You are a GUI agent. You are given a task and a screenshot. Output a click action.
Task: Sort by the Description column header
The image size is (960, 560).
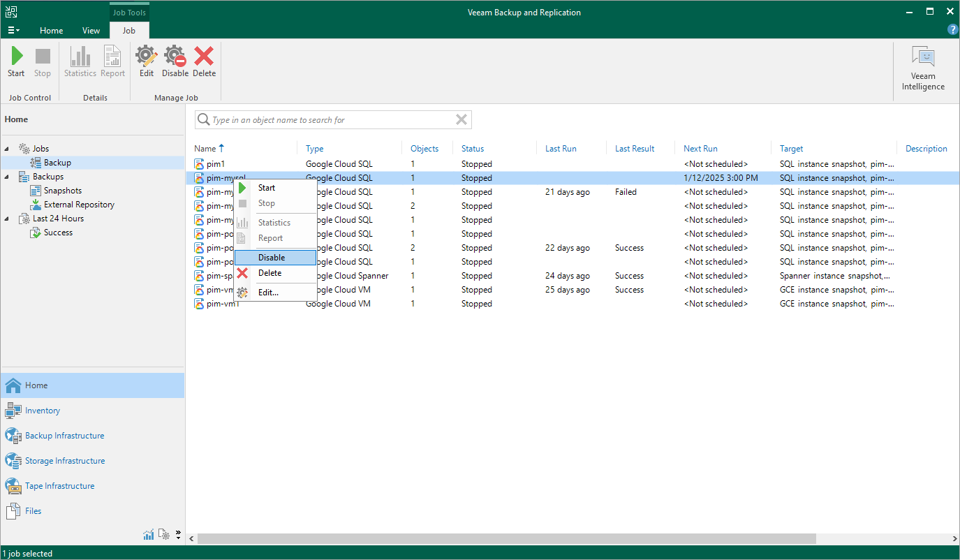pyautogui.click(x=926, y=149)
